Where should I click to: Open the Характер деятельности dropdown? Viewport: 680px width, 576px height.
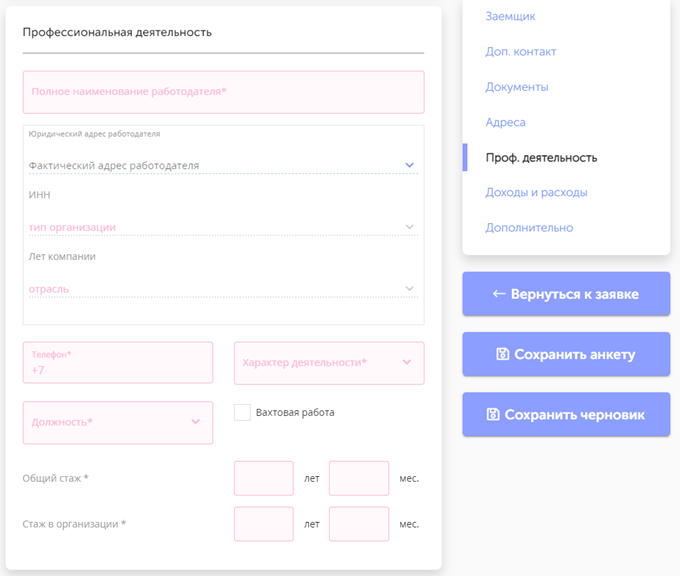328,363
